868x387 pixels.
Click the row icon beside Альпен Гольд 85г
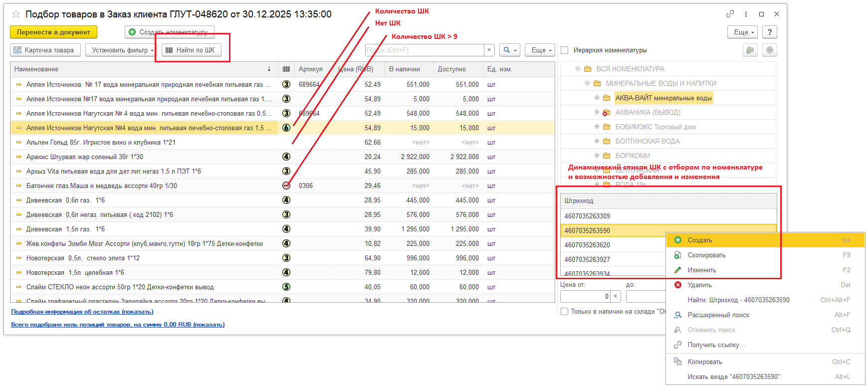pyautogui.click(x=19, y=143)
